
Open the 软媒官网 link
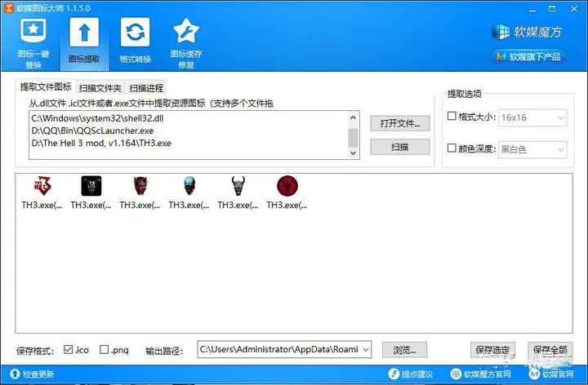click(551, 374)
